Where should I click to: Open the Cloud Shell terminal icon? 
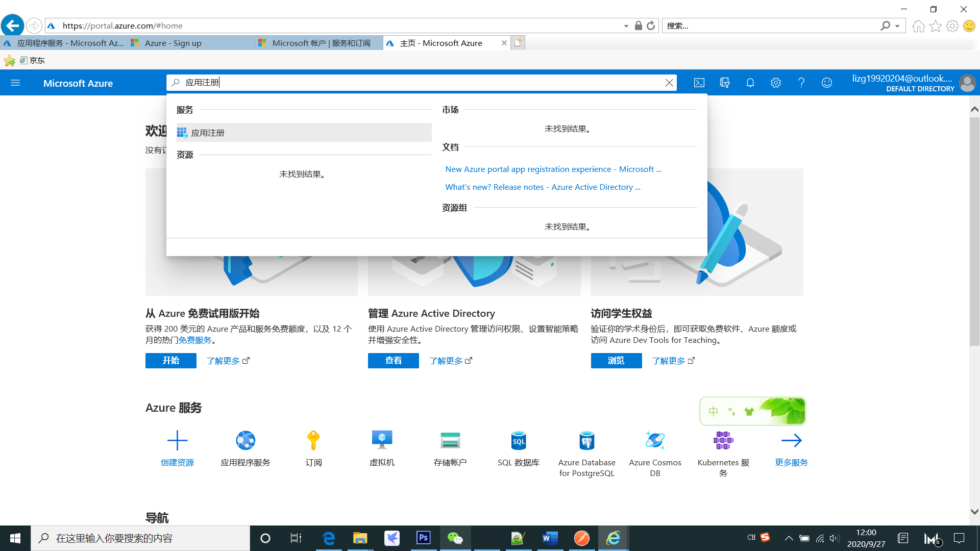click(x=699, y=83)
